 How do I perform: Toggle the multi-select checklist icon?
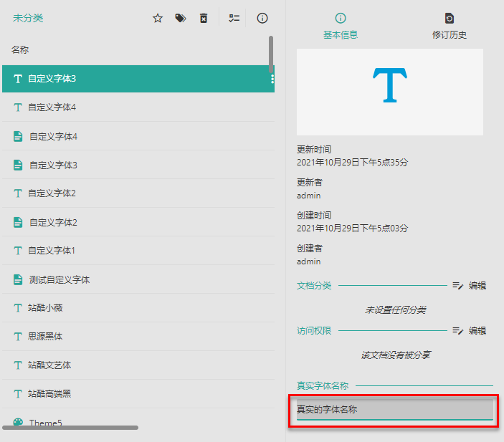[x=234, y=18]
